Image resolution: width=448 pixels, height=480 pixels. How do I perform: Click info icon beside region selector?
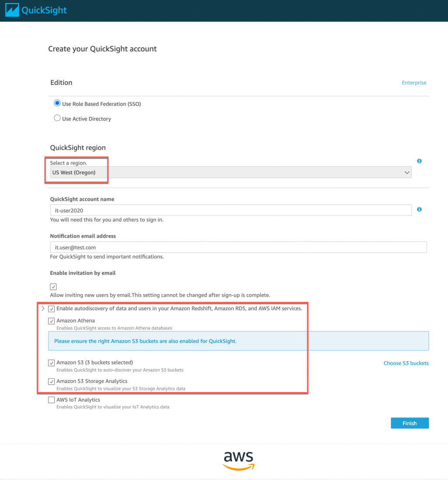(x=419, y=161)
